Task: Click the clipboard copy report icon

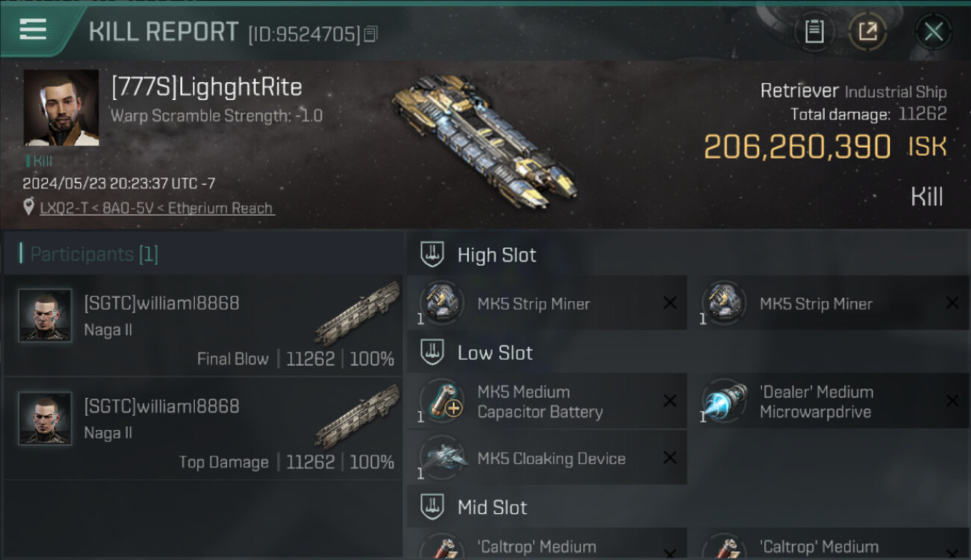Action: pyautogui.click(x=814, y=31)
